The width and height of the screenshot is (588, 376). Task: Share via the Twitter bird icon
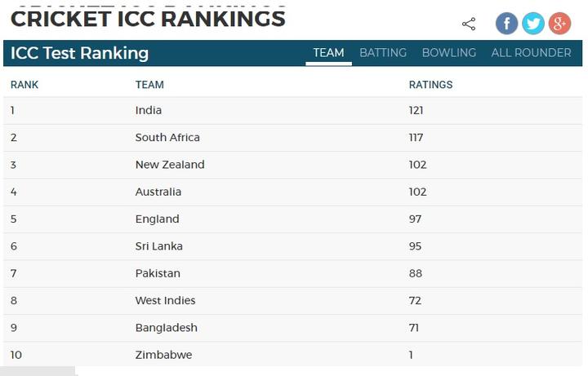(533, 23)
